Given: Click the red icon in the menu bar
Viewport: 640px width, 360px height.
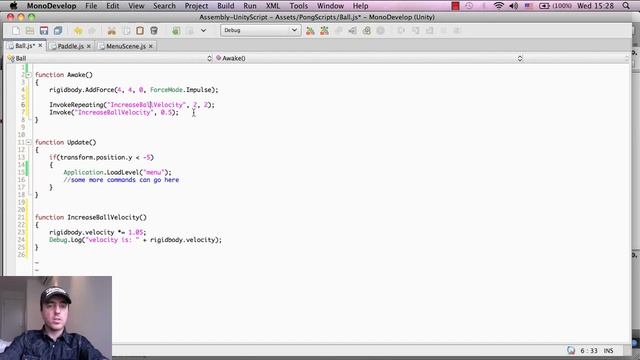Looking at the screenshot, I should click(x=455, y=6).
